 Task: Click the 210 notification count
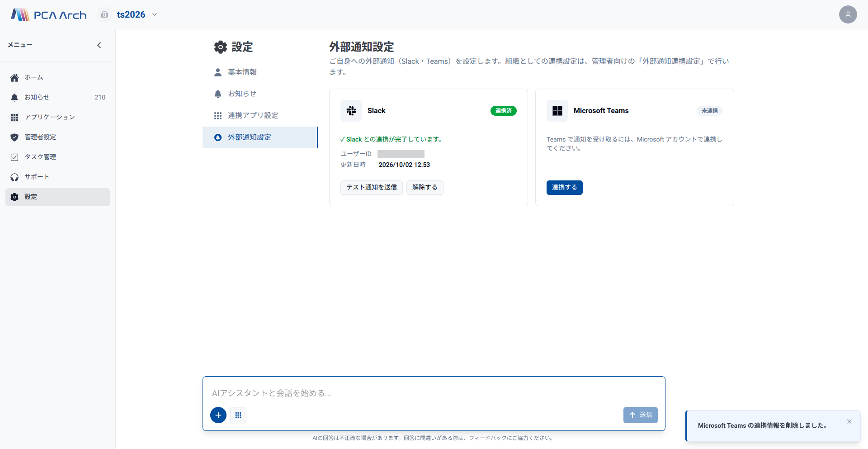[x=100, y=98]
